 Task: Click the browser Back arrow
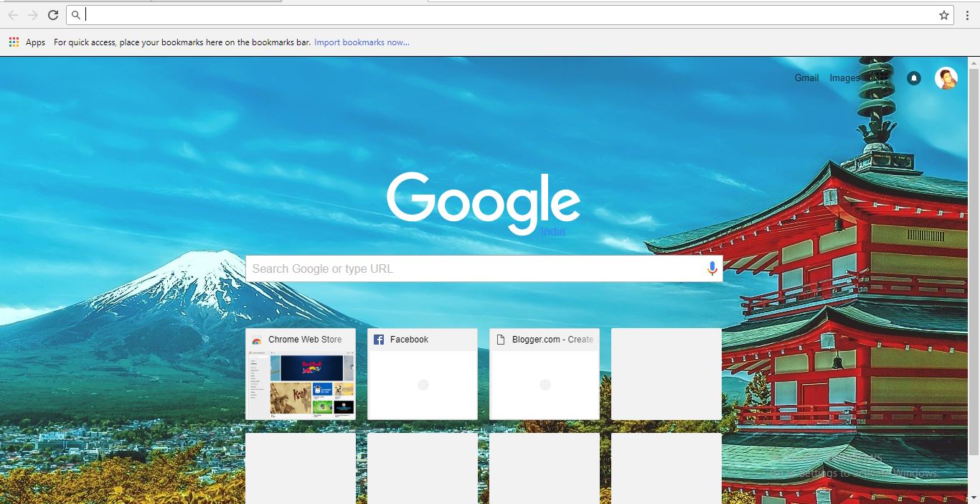click(13, 15)
